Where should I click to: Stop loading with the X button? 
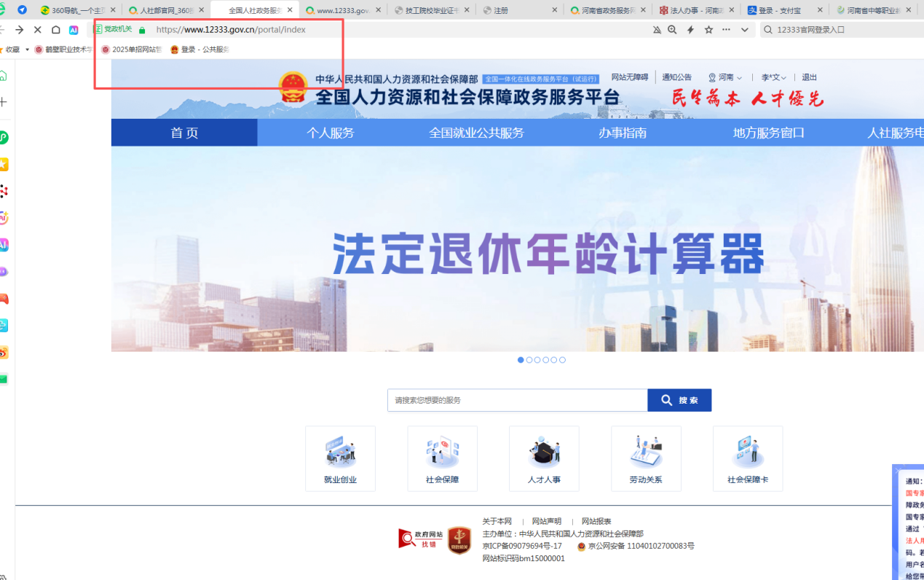pyautogui.click(x=38, y=30)
